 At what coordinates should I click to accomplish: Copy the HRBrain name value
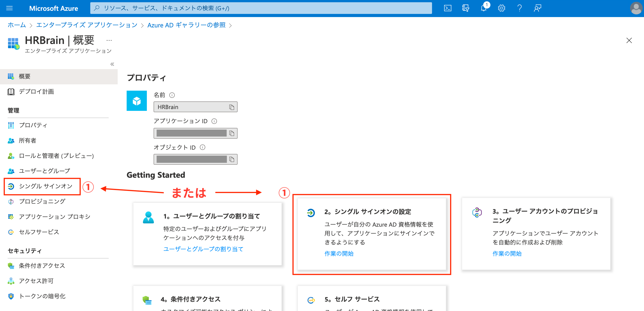point(232,107)
